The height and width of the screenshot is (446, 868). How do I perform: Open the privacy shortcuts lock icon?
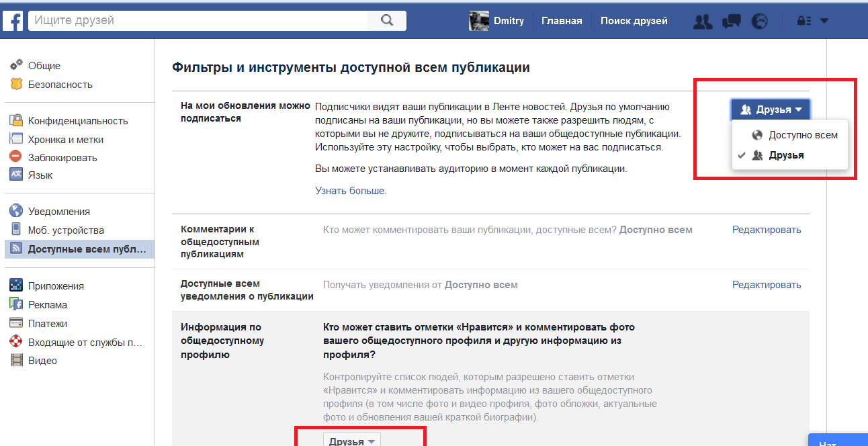(x=804, y=21)
